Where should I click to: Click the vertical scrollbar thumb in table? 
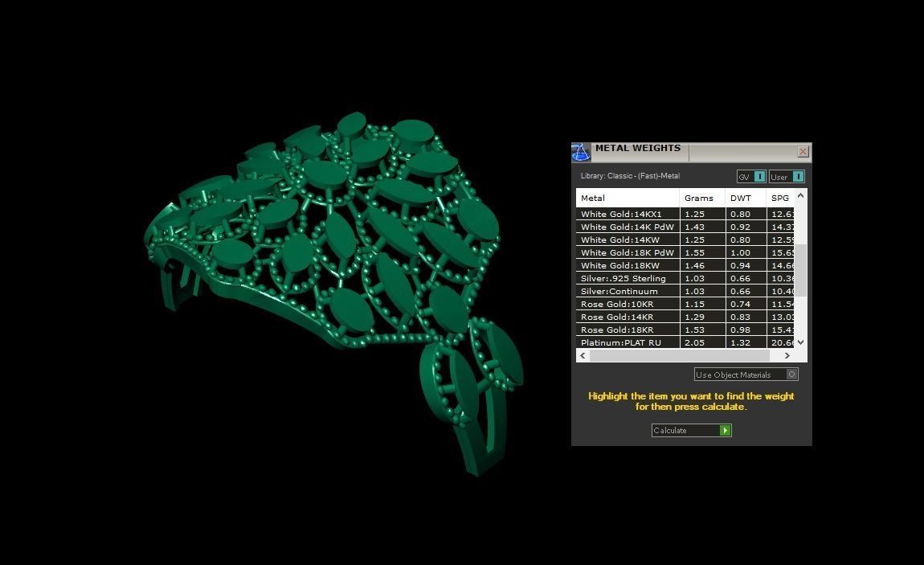click(800, 269)
